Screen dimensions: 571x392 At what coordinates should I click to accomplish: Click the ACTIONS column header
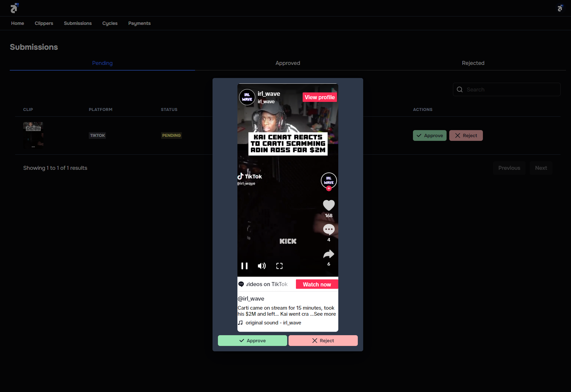pos(423,110)
